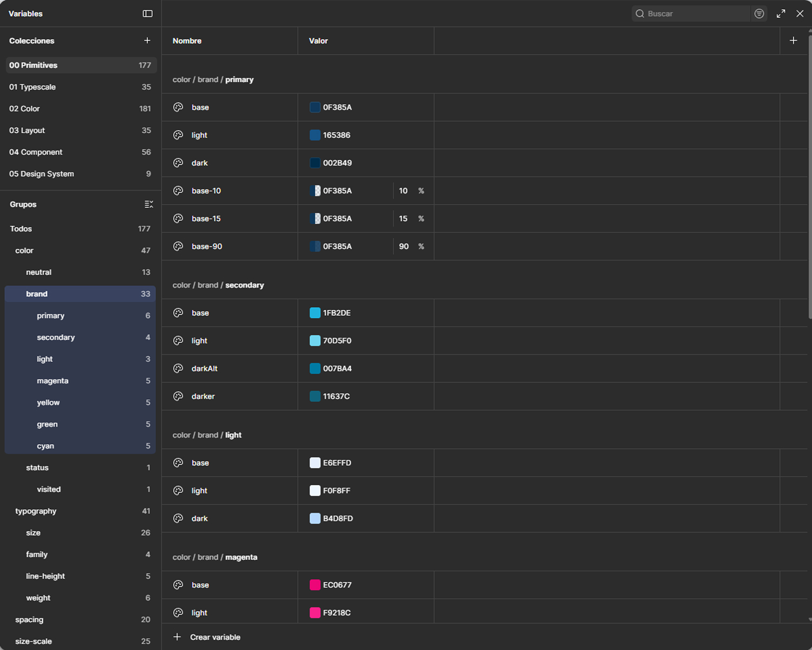Click color type icon of F9218C row

[178, 613]
